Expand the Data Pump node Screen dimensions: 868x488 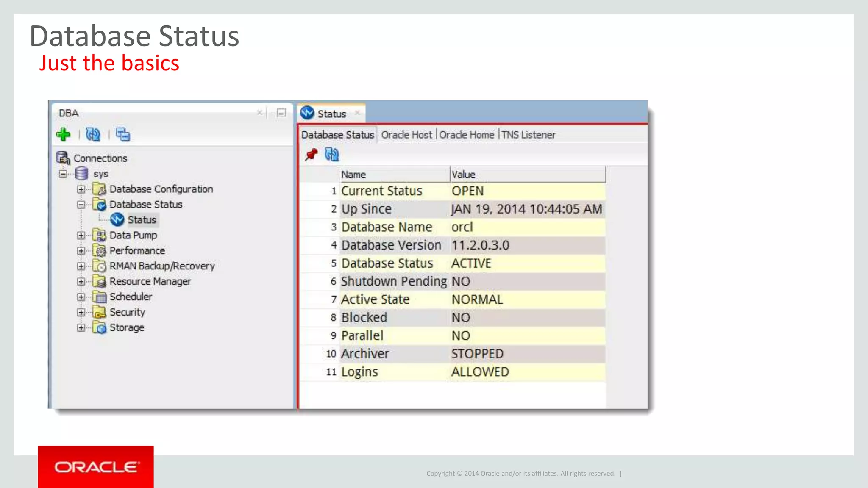pos(81,235)
